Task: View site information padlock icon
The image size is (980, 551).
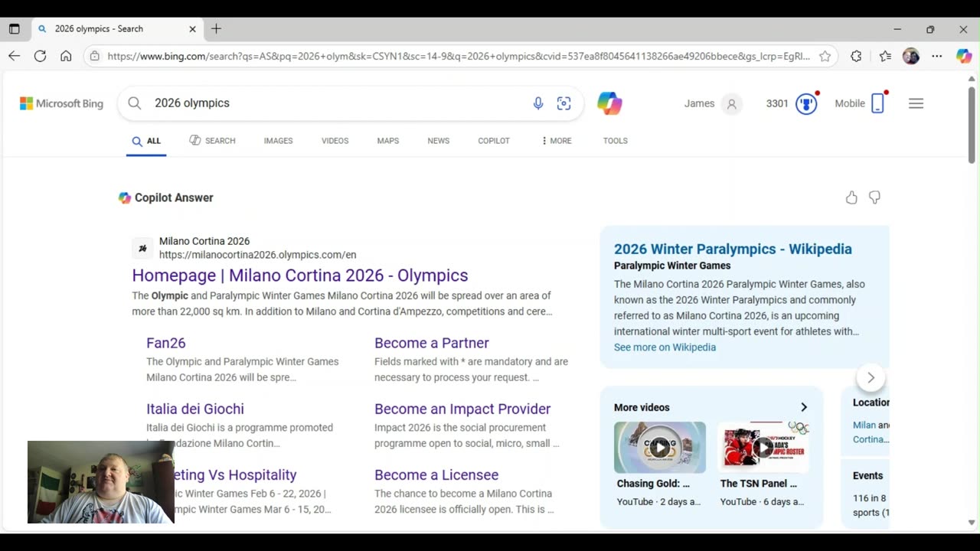Action: (x=94, y=56)
